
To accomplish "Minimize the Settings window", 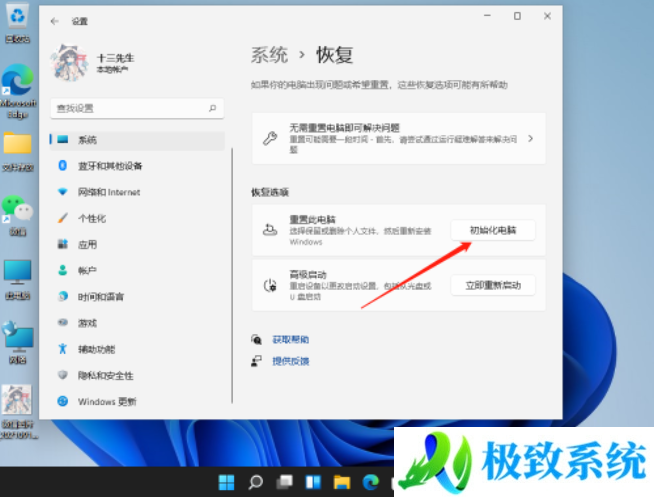I will tap(487, 16).
